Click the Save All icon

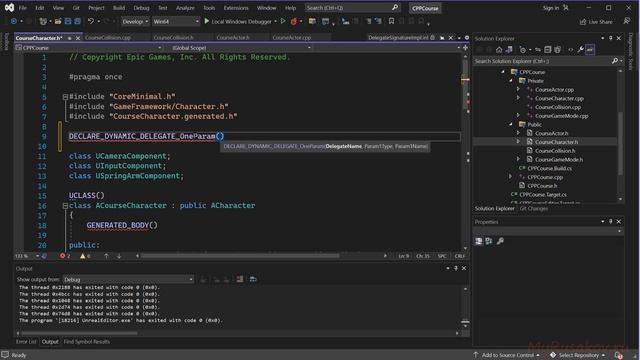point(77,21)
